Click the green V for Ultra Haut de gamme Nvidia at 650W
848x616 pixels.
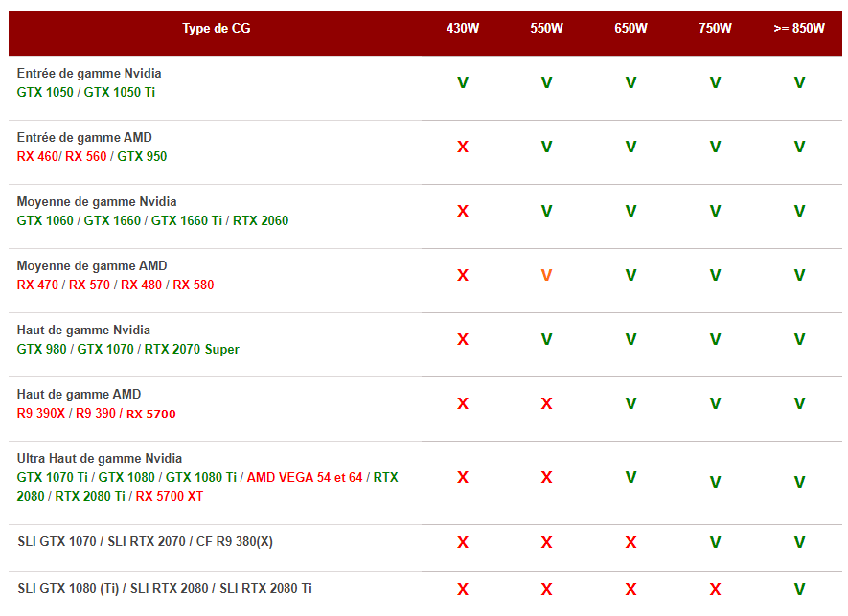coord(630,477)
